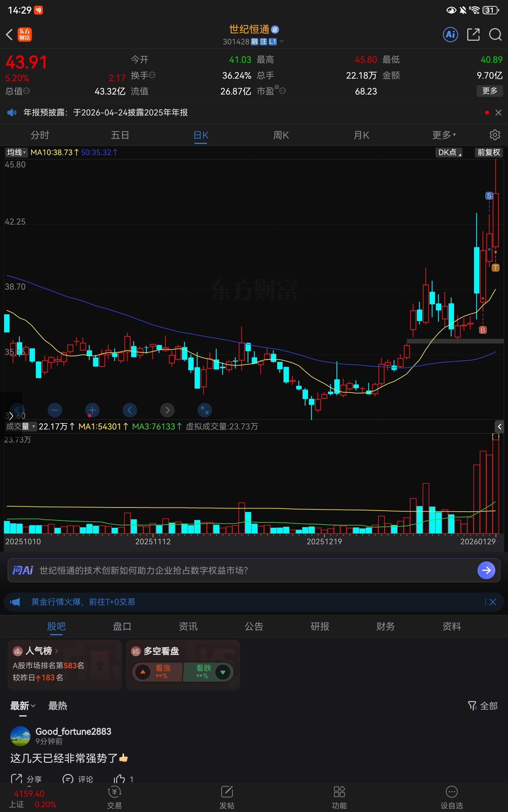
Task: Tap the S sell marker on chart
Action: point(489,196)
